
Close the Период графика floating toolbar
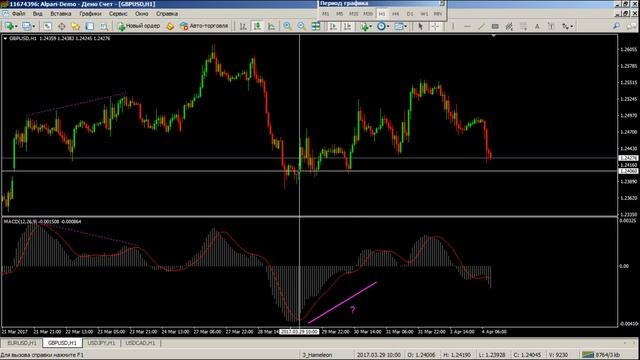pos(442,3)
